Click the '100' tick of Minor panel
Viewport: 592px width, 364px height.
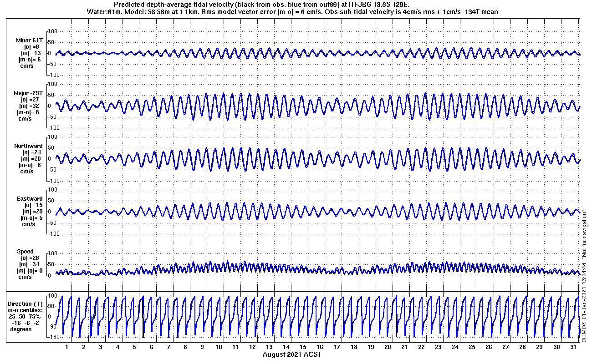tap(52, 31)
